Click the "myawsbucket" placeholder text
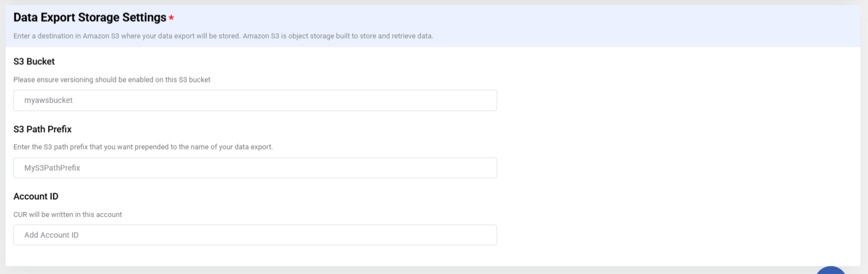Screen dimensions: 868x274 point(49,100)
